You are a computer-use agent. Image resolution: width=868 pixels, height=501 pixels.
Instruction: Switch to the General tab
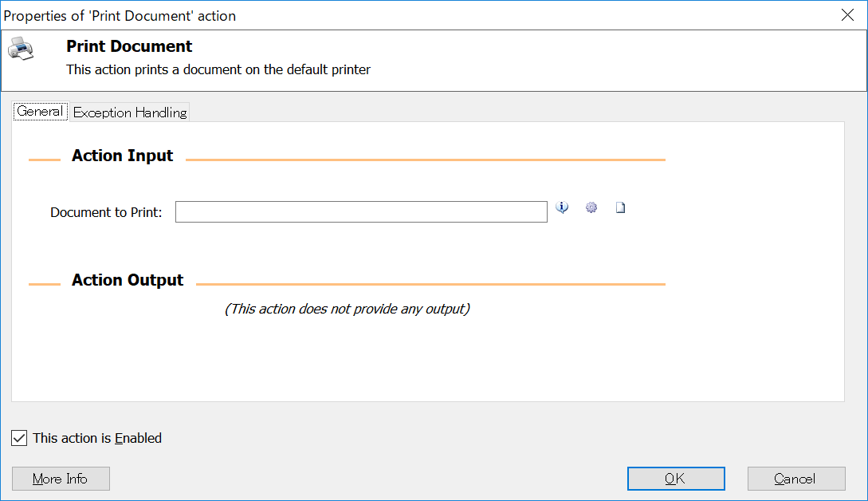click(40, 111)
